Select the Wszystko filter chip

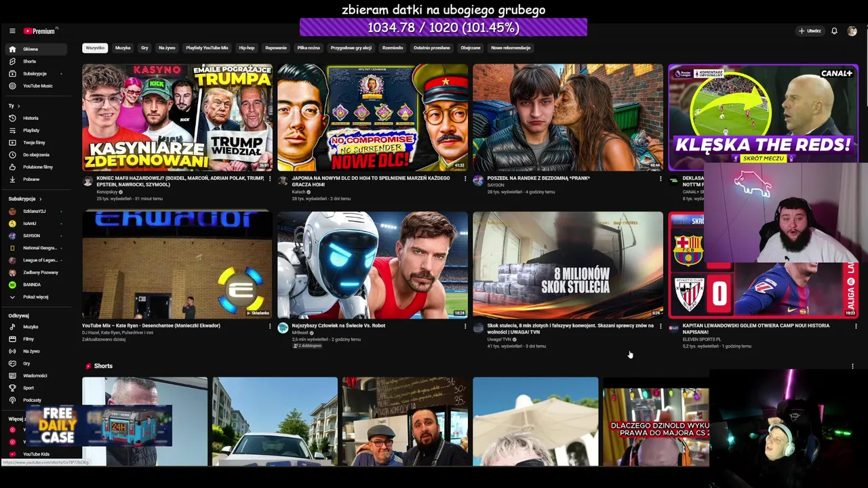click(95, 48)
